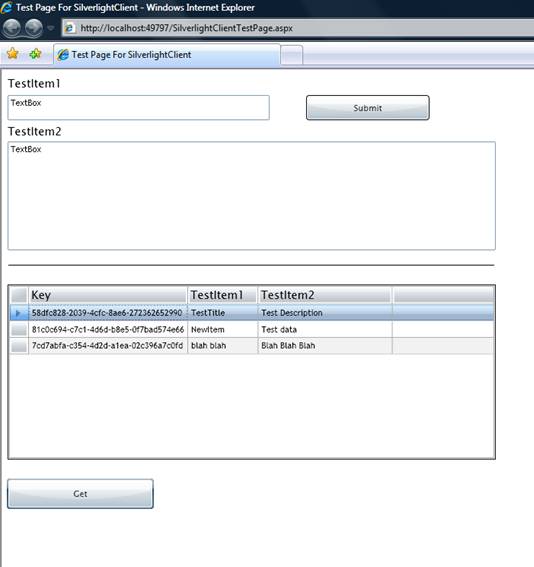Click the Add to Favorites star icon
This screenshot has width=534, height=567.
click(x=35, y=54)
